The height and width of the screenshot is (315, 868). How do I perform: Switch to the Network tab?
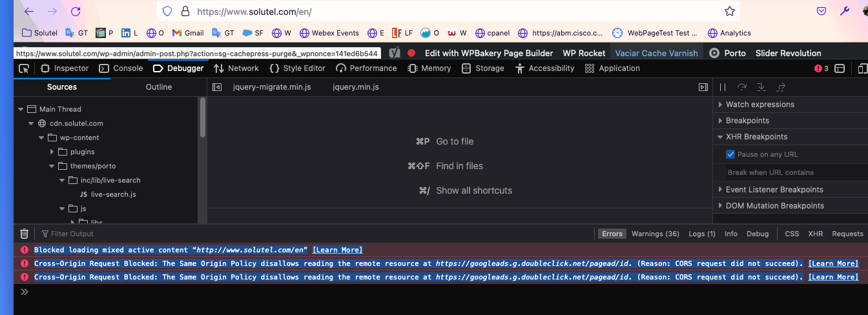236,68
